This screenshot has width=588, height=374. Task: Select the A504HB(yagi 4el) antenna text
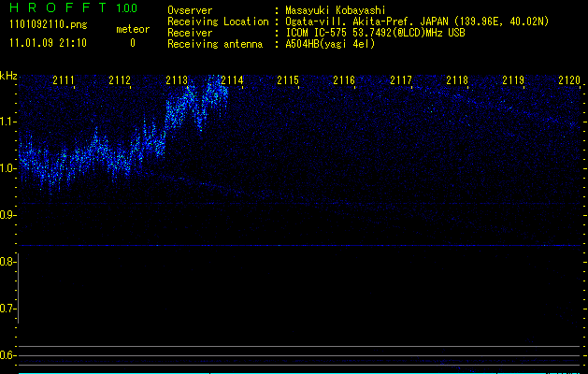pyautogui.click(x=330, y=44)
